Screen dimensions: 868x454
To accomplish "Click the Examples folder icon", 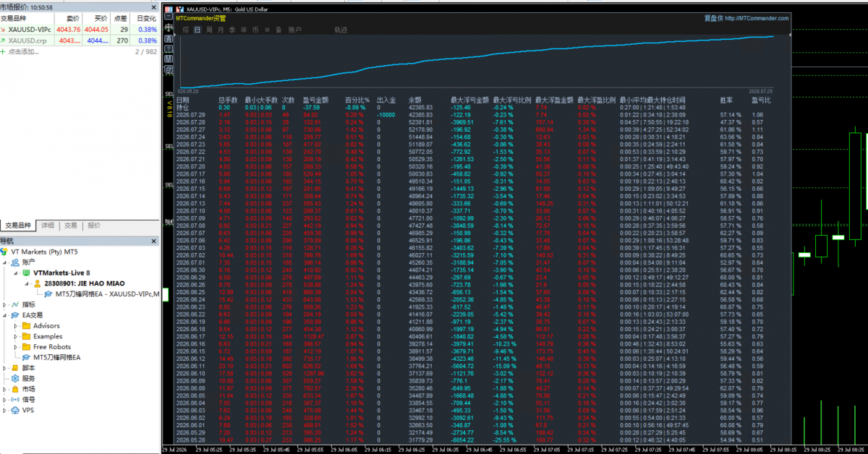I will click(x=26, y=336).
